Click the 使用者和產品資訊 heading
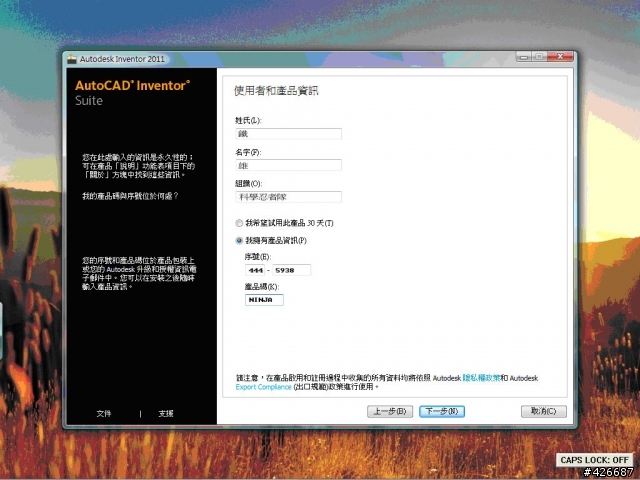640x480 pixels. pos(276,91)
